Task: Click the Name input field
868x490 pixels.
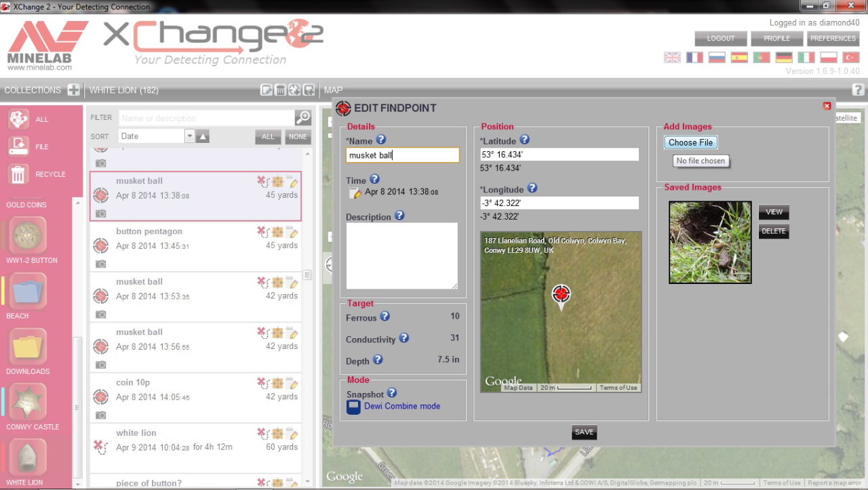Action: [x=402, y=155]
